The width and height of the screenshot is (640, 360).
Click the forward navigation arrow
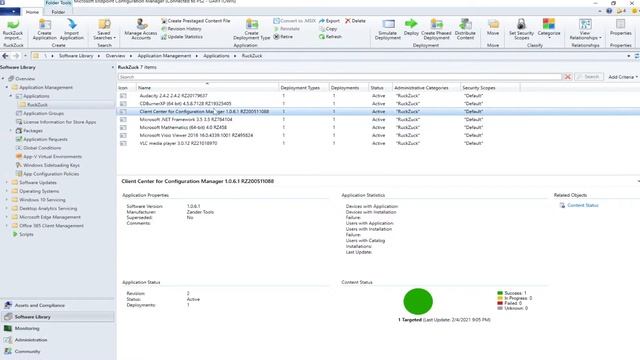(x=16, y=56)
